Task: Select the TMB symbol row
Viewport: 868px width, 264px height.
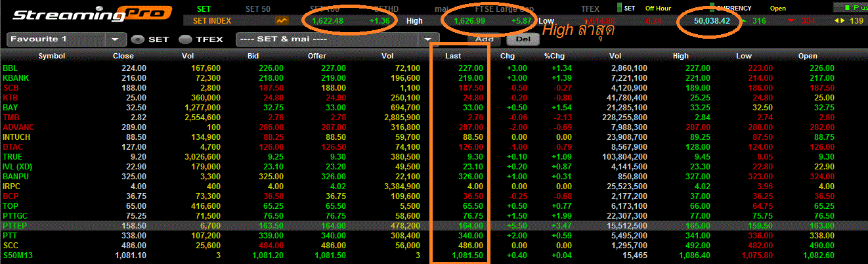Action: pyautogui.click(x=434, y=117)
